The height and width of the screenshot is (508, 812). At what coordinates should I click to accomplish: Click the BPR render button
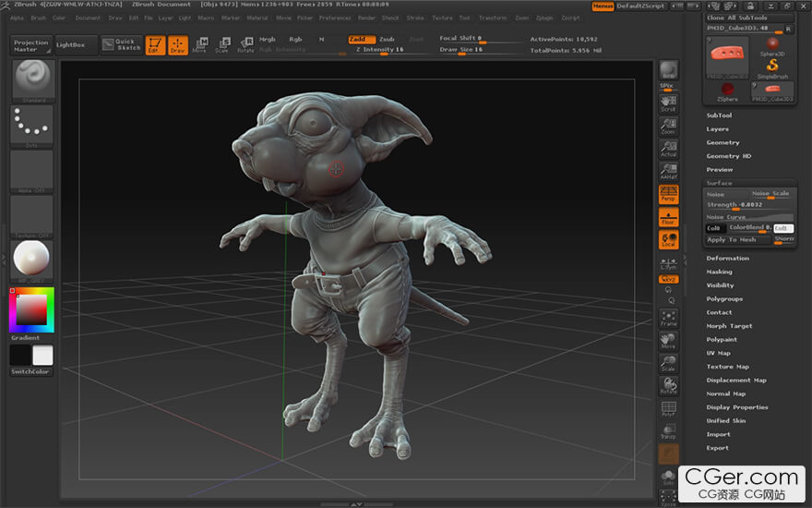coord(668,70)
